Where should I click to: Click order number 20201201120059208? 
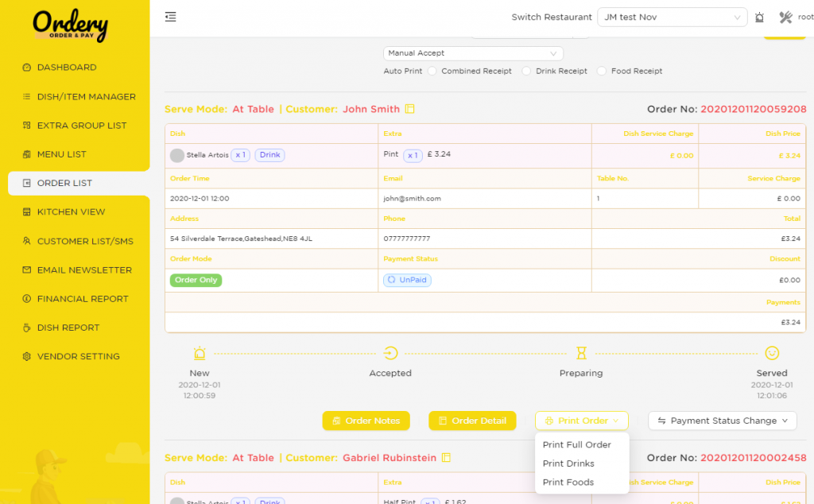click(754, 109)
